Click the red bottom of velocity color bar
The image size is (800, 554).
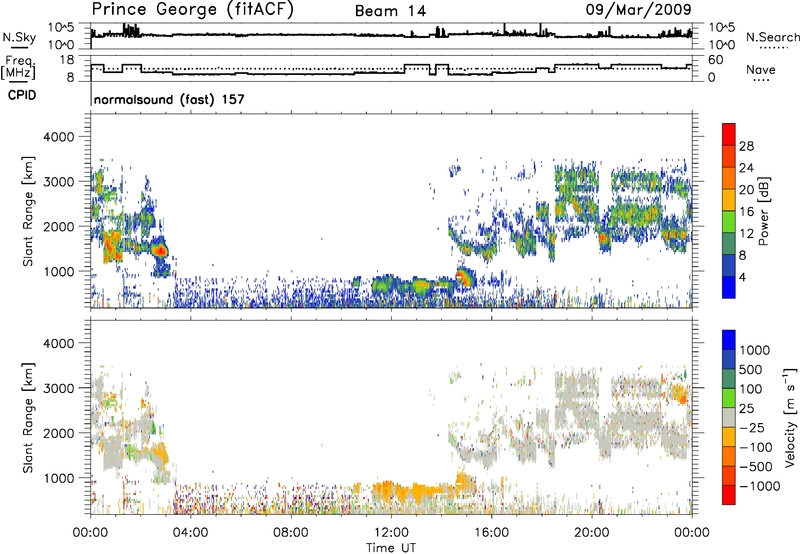729,495
